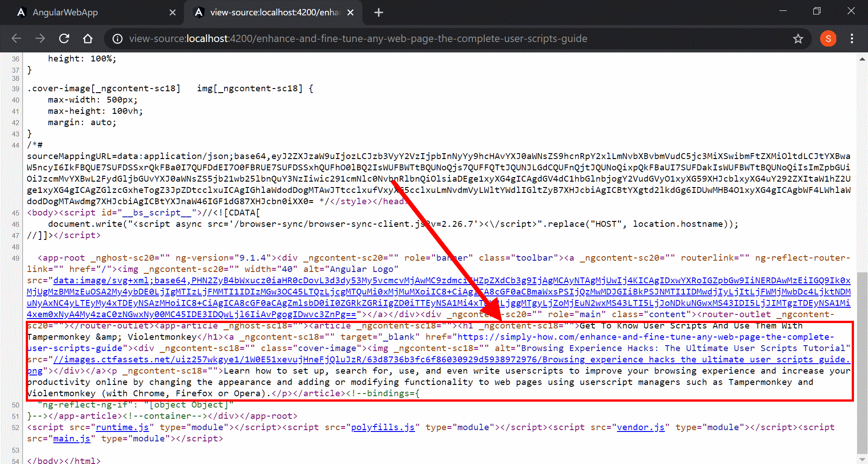Open a new browser tab
The image size is (868, 464).
pyautogui.click(x=379, y=13)
